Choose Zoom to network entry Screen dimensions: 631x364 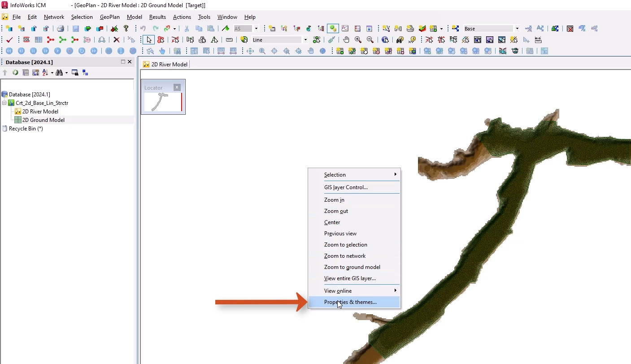[x=354, y=256]
